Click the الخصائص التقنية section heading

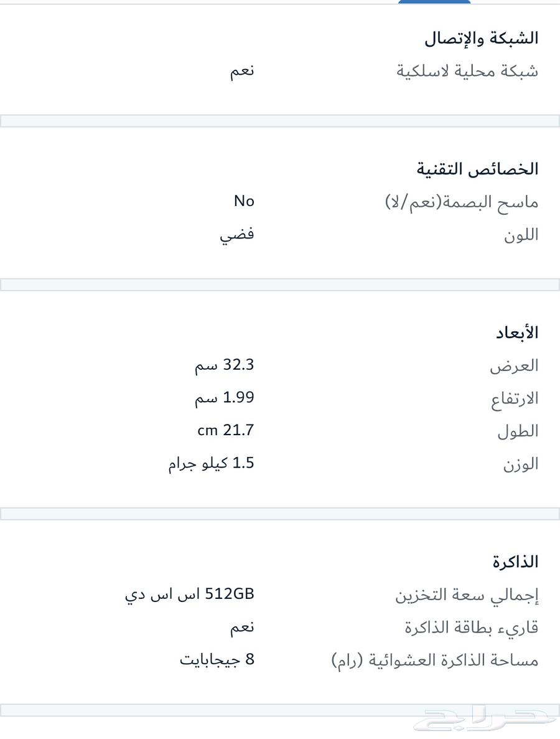point(477,169)
